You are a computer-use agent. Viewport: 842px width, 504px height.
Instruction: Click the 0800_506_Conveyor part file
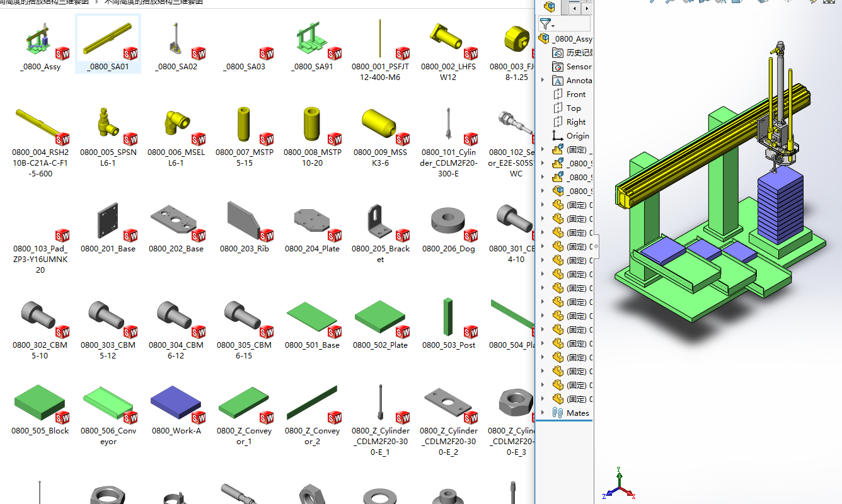108,415
